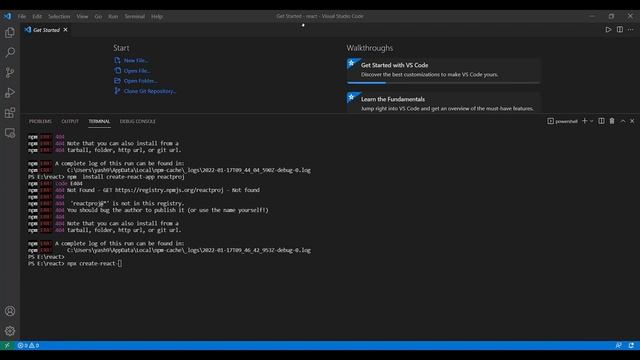This screenshot has height=360, width=640.
Task: Click the 44_04_5902-debug-0.log path in terminal
Action: tap(189, 170)
